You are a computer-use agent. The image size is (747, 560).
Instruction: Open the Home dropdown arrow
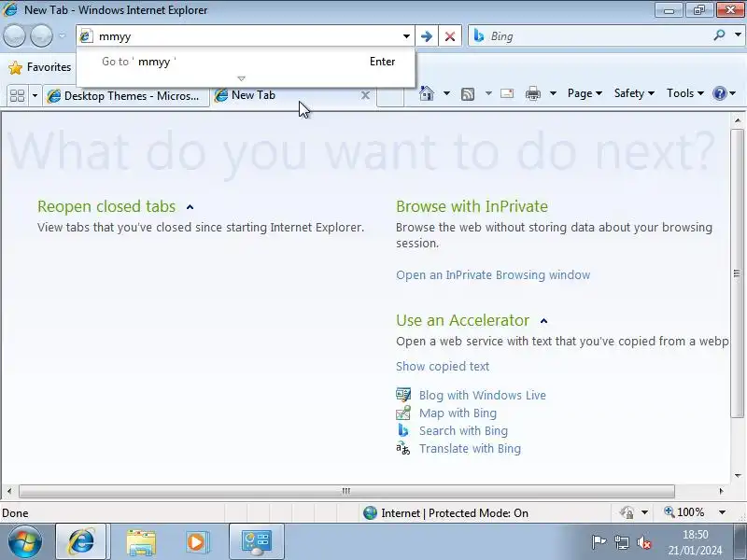point(446,93)
